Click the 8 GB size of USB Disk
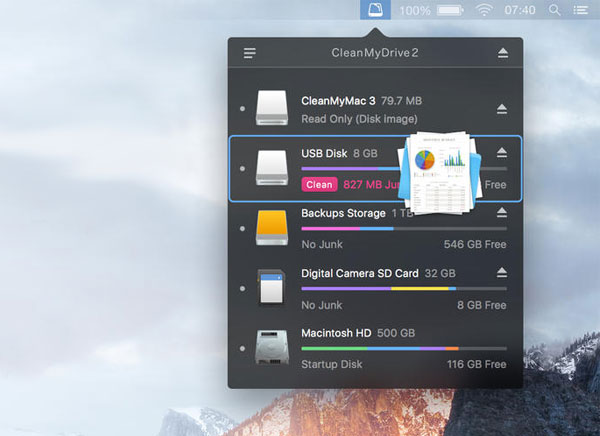The height and width of the screenshot is (436, 600). click(365, 153)
